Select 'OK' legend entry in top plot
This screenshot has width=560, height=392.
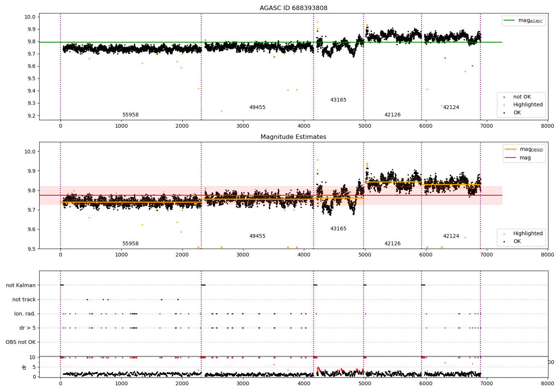click(x=517, y=113)
